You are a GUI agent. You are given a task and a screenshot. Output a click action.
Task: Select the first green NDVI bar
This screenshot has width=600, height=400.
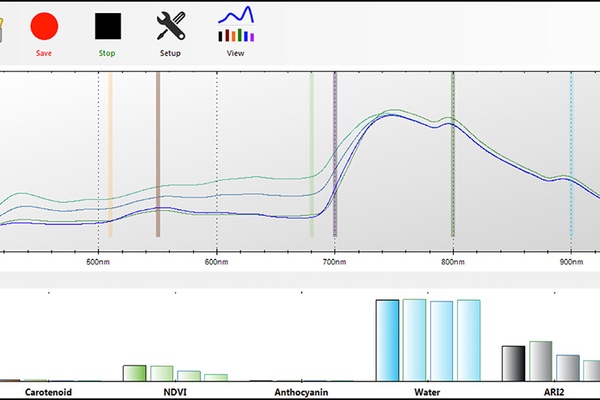coord(134,373)
